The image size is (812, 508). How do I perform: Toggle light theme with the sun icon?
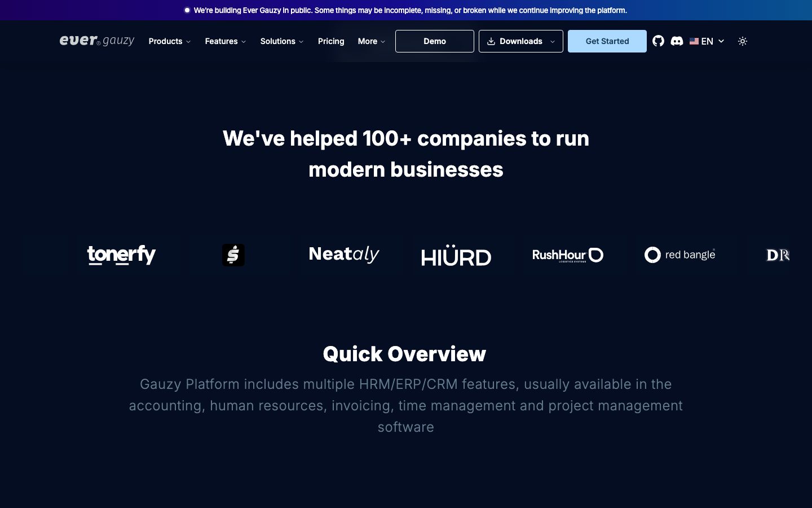743,41
